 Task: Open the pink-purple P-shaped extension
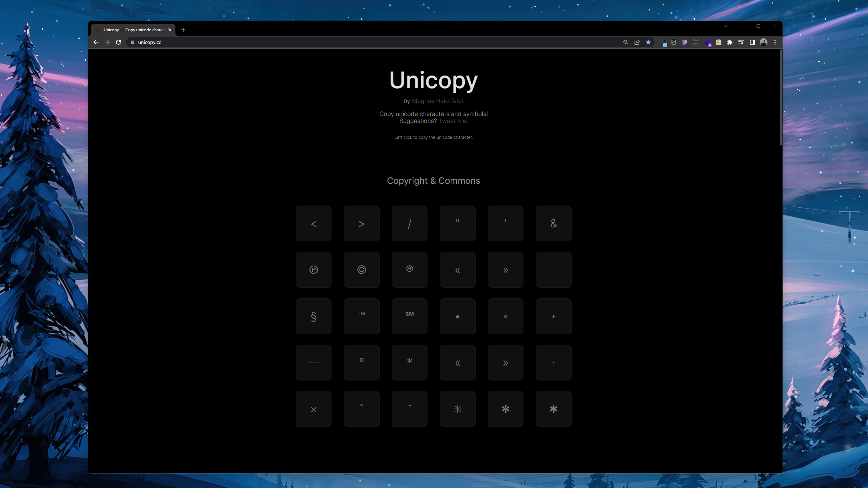point(684,42)
